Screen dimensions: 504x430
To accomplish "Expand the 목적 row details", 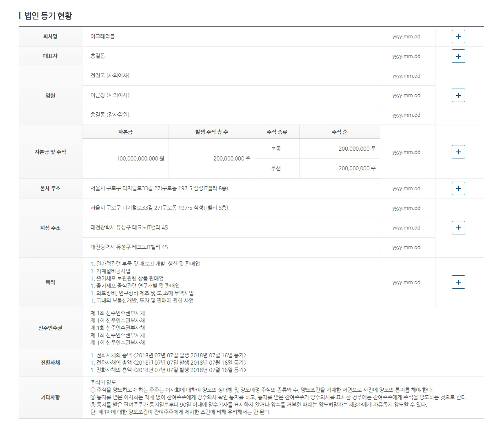I will [x=458, y=282].
